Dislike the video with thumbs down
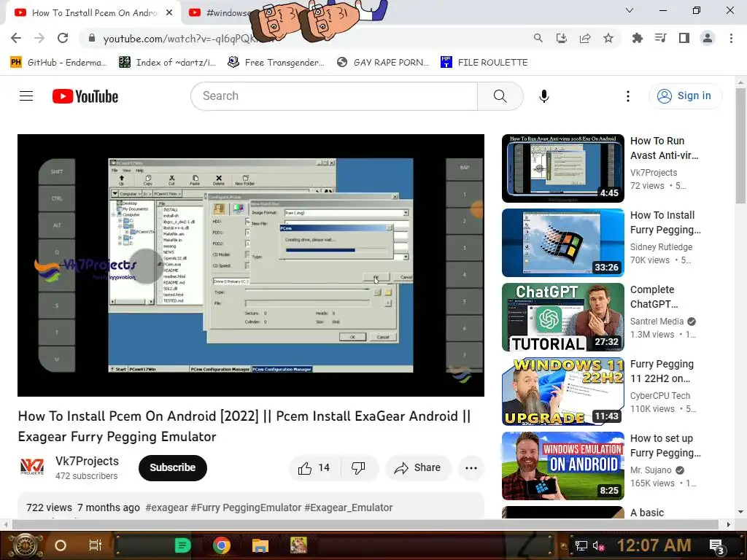747x560 pixels. click(x=358, y=468)
